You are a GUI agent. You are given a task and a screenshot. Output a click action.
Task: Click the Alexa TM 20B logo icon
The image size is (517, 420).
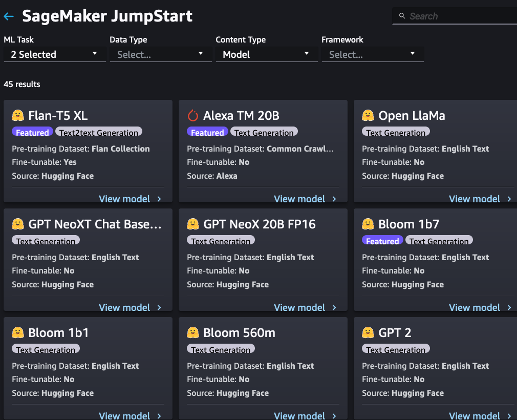[x=193, y=115]
